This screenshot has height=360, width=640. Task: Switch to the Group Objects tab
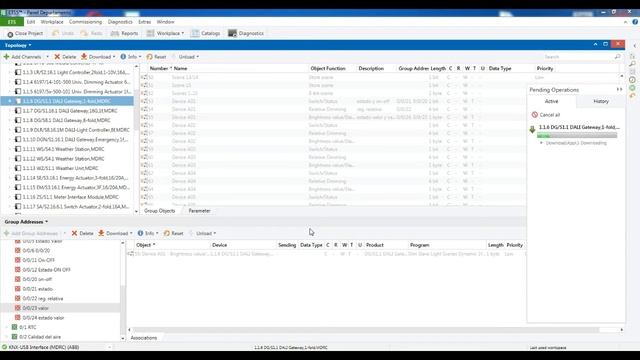[160, 211]
